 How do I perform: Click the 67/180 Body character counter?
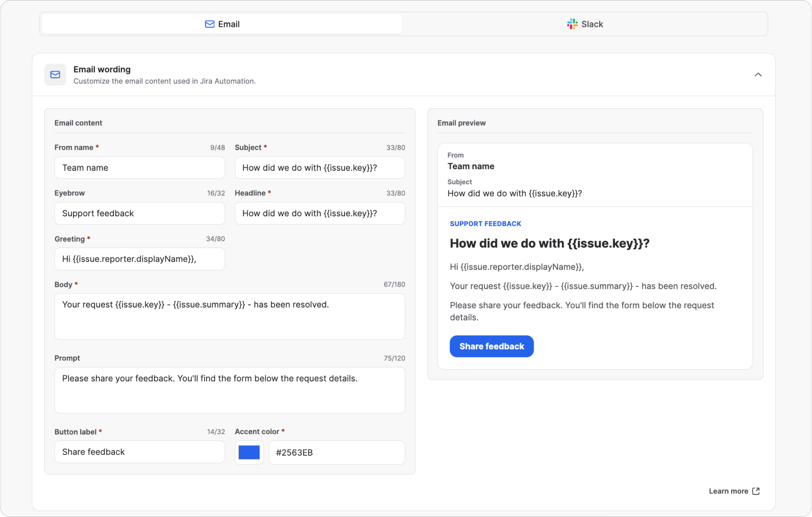coord(394,284)
